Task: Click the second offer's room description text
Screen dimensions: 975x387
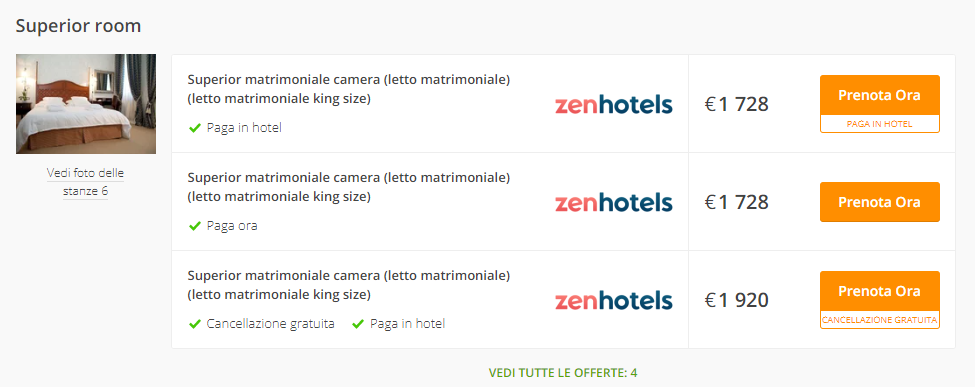Action: click(349, 187)
